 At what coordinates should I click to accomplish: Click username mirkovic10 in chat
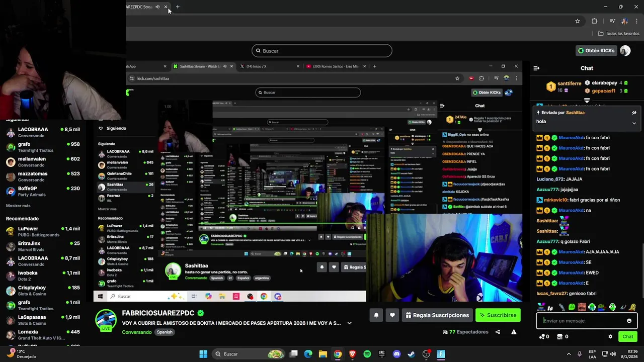point(556,200)
